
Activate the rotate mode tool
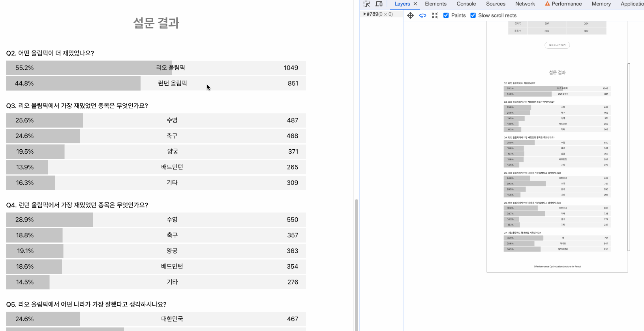(422, 15)
